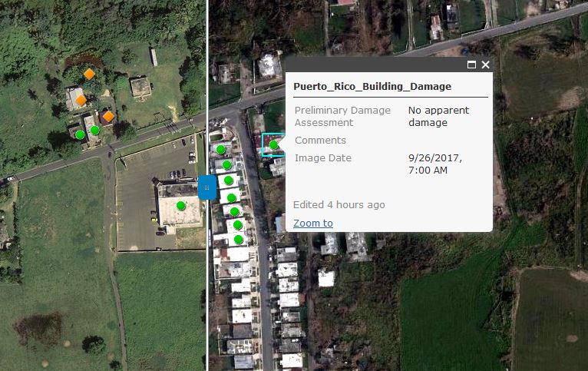Image resolution: width=588 pixels, height=371 pixels.
Task: Select second green marker in row houses
Action: (x=227, y=164)
